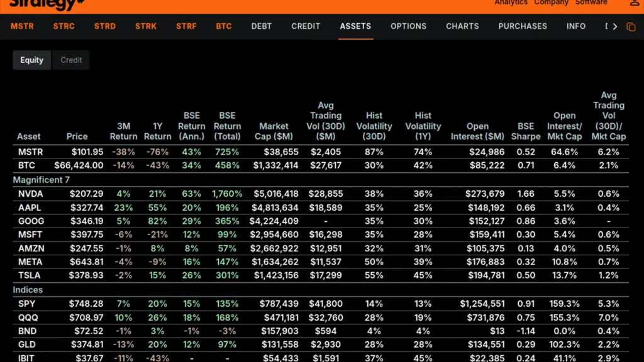Viewport: 644px width, 362px height.
Task: Select the Credit toggle button
Action: point(71,60)
